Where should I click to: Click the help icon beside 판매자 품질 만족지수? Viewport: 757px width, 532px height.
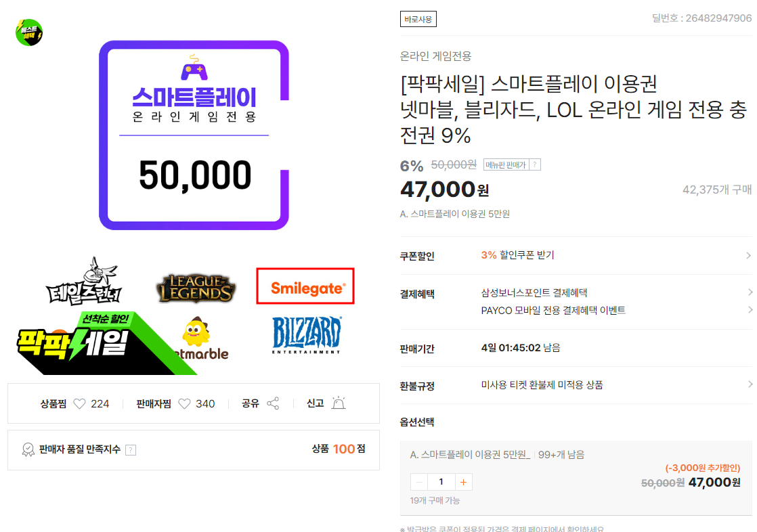(x=131, y=450)
